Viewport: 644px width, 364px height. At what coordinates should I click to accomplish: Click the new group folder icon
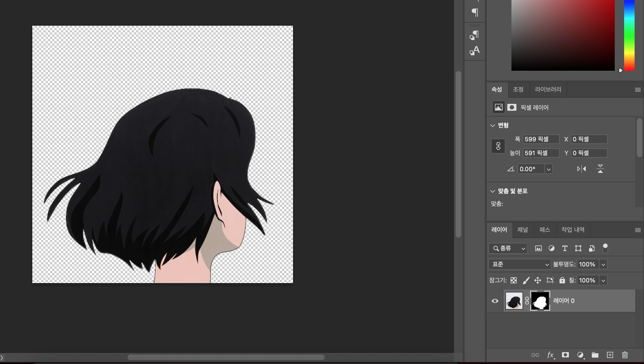(595, 355)
